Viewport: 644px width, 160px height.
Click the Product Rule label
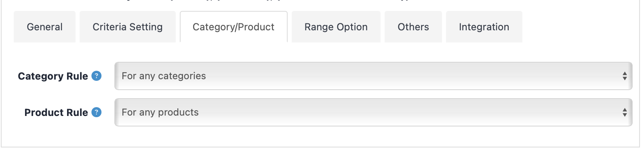click(x=56, y=112)
